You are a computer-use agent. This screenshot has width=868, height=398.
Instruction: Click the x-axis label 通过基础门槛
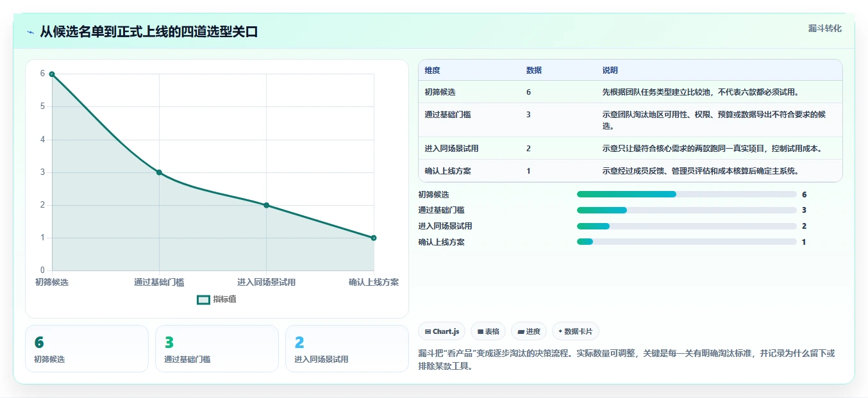(x=159, y=283)
